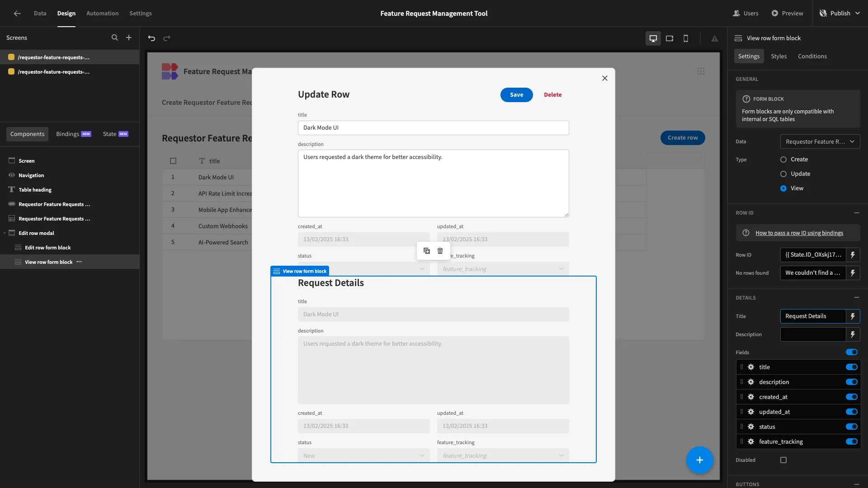The width and height of the screenshot is (868, 488).
Task: Open the row ID bindings help link
Action: click(x=799, y=233)
